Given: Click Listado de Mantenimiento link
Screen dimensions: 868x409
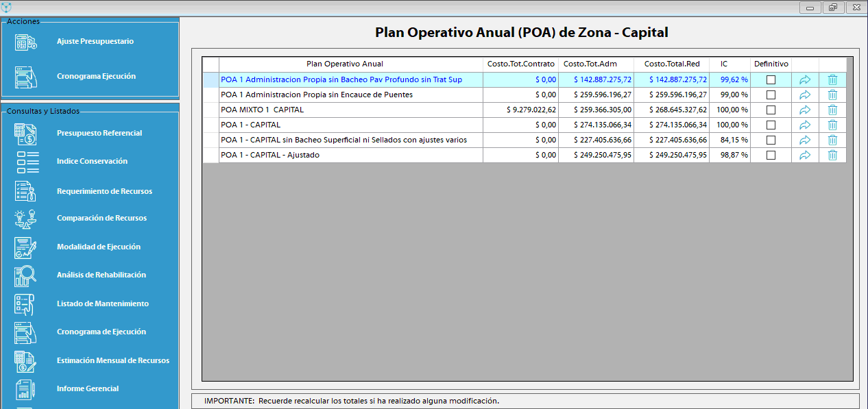Looking at the screenshot, I should pos(102,303).
